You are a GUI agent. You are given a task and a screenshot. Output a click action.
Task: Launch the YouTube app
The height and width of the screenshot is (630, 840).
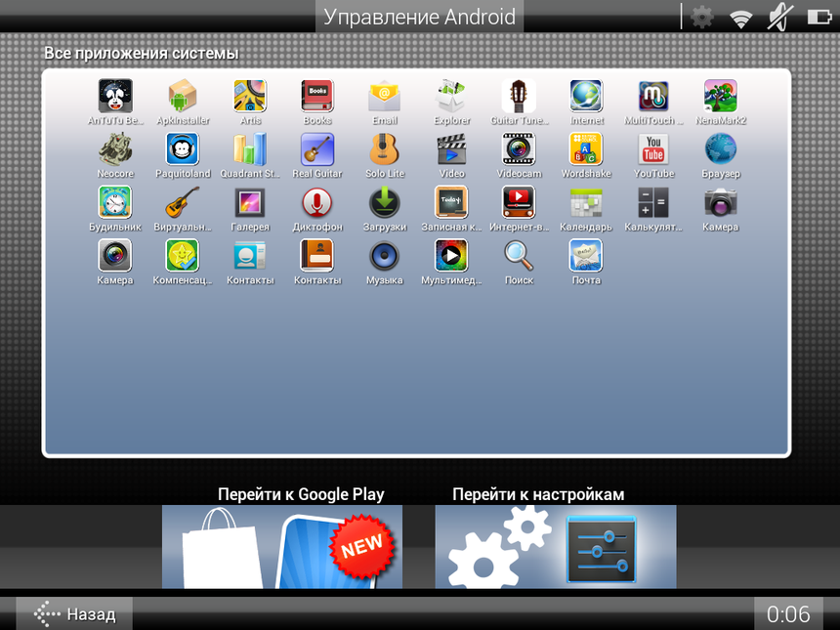point(653,149)
